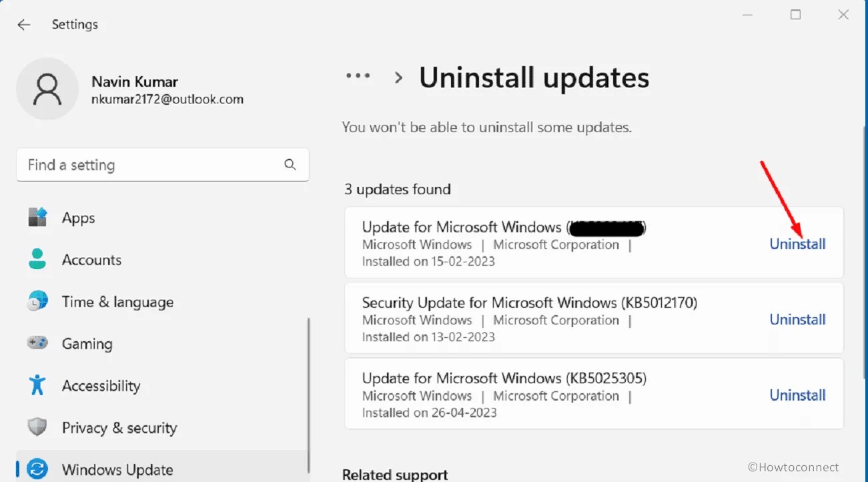This screenshot has width=868, height=482.
Task: Open Privacy & security settings page
Action: click(119, 427)
